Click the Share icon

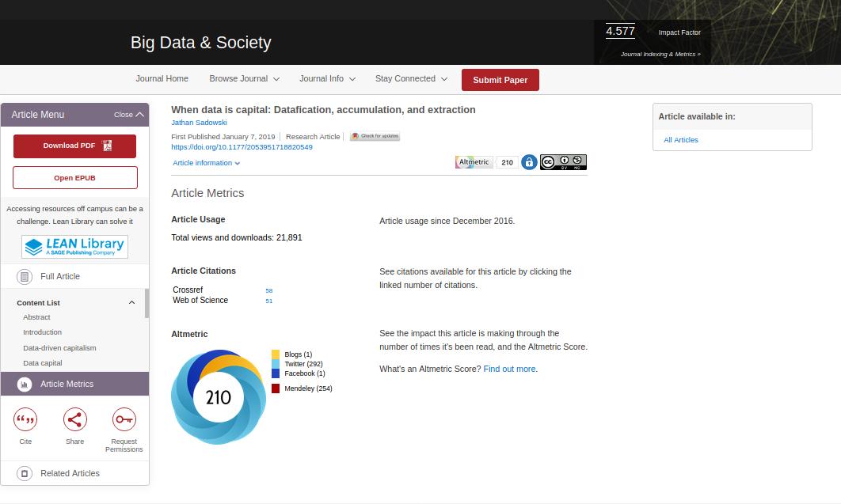[74, 419]
